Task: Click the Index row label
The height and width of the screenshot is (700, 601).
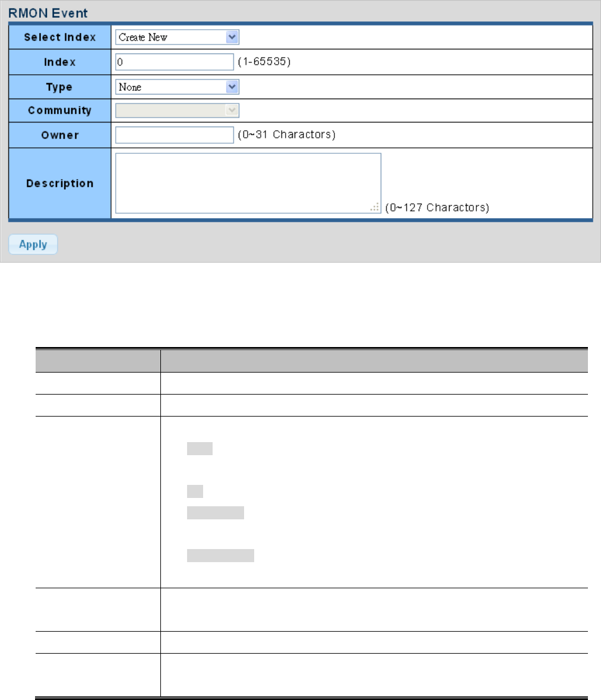Action: tap(60, 62)
